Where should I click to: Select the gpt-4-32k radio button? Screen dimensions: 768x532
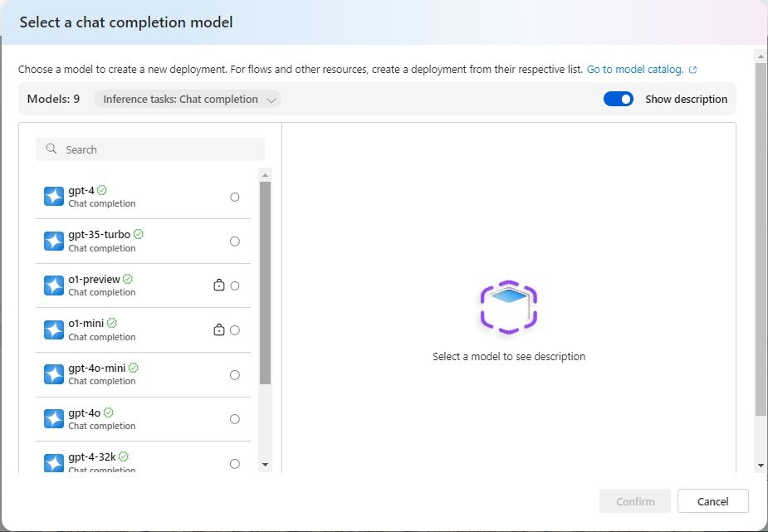235,463
